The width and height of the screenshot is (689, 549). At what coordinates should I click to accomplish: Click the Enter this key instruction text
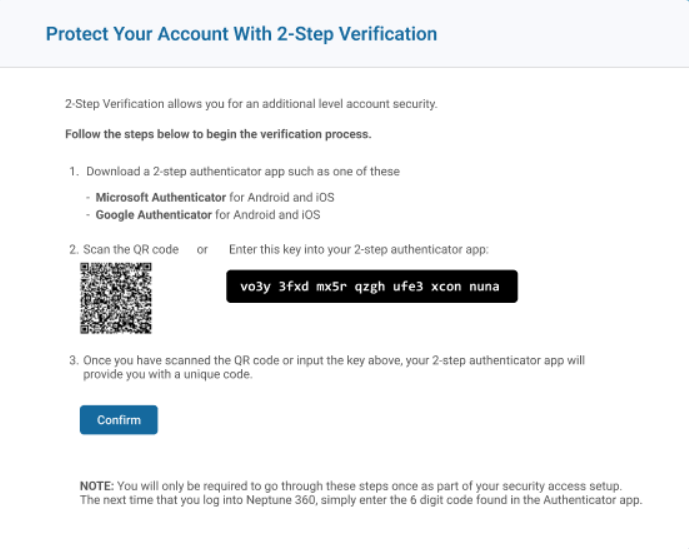[359, 249]
